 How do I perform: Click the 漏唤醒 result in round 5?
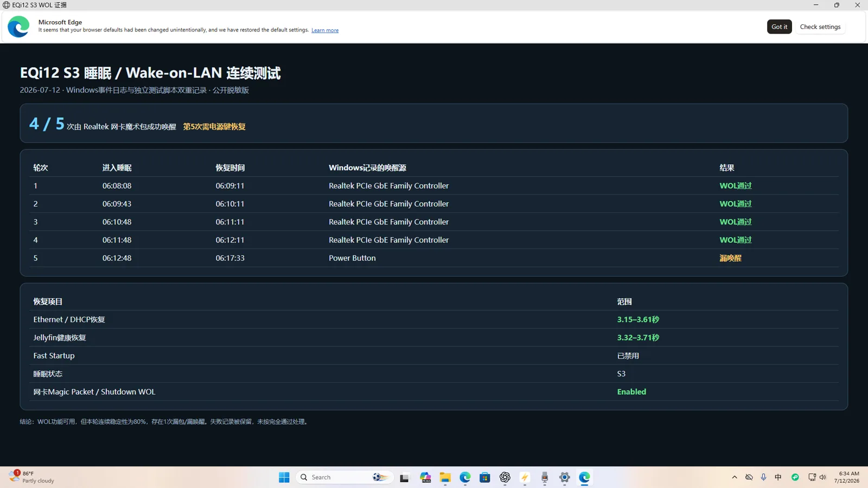730,258
